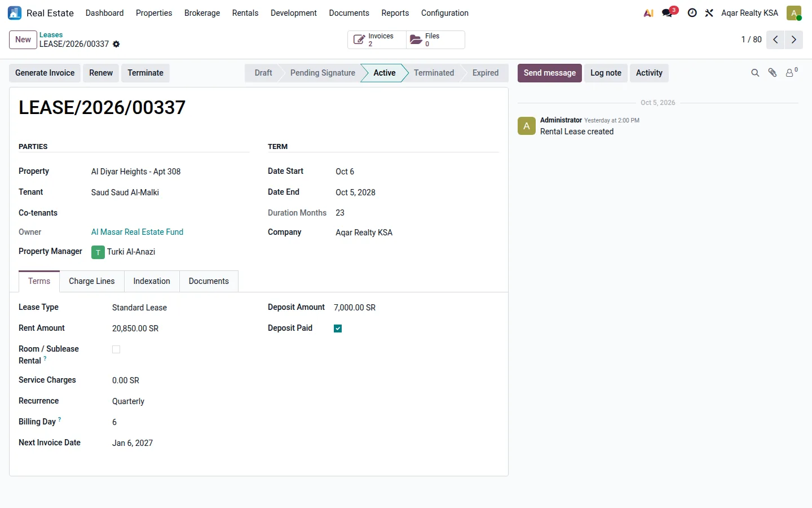The image size is (812, 508).
Task: Click the Terminate button
Action: (145, 73)
